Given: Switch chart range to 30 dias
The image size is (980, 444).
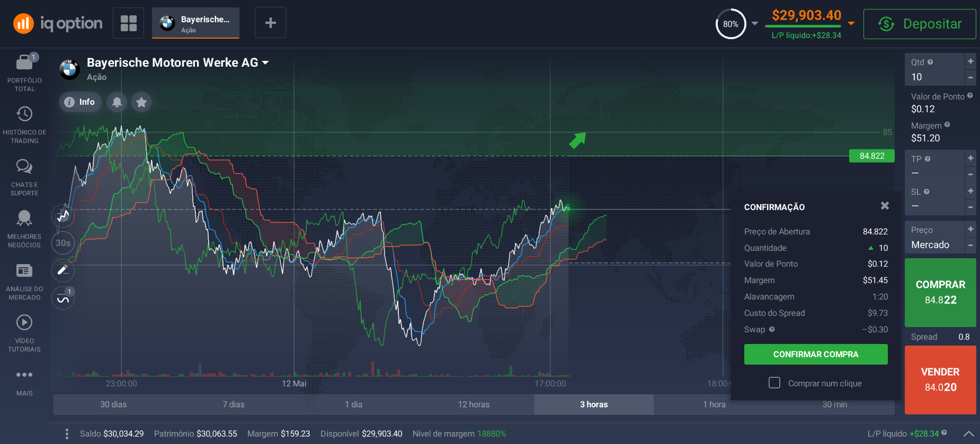Looking at the screenshot, I should coord(113,404).
